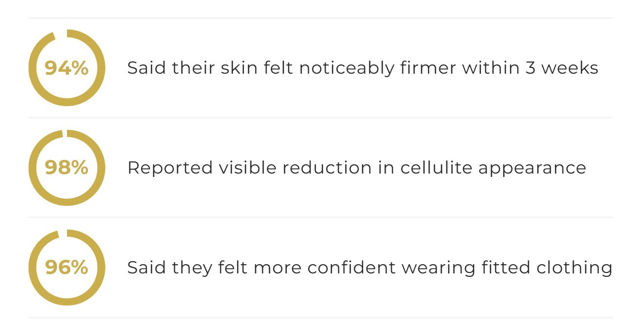Click the small gap in the 94% ring

pyautogui.click(x=61, y=34)
